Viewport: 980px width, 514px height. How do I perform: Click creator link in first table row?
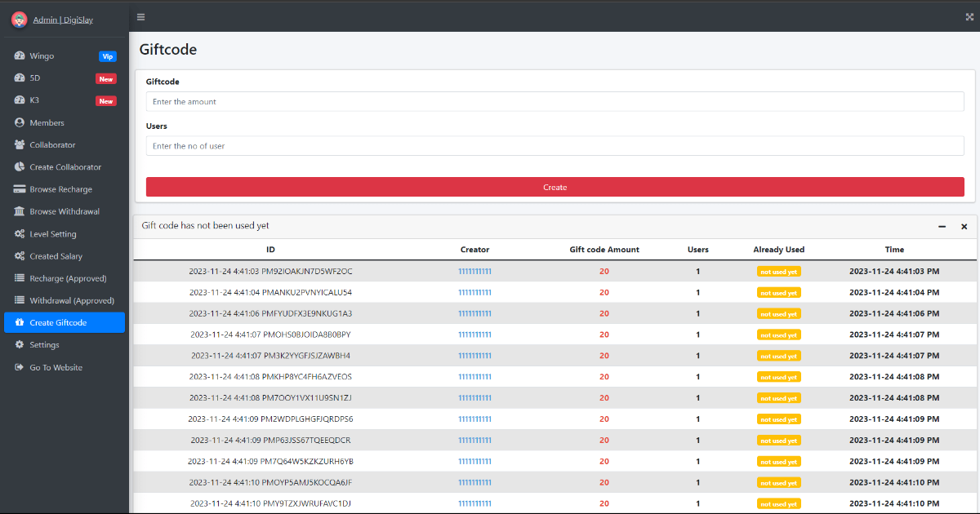click(x=474, y=271)
